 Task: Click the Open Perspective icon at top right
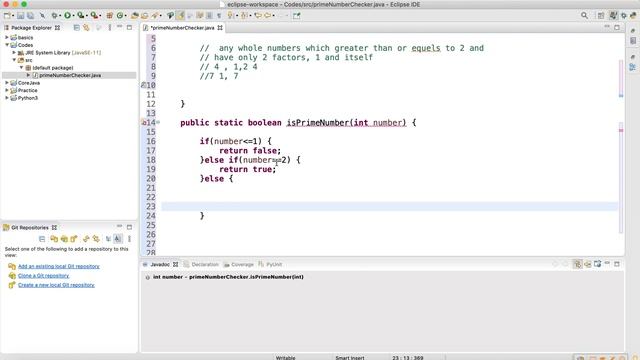pos(601,16)
